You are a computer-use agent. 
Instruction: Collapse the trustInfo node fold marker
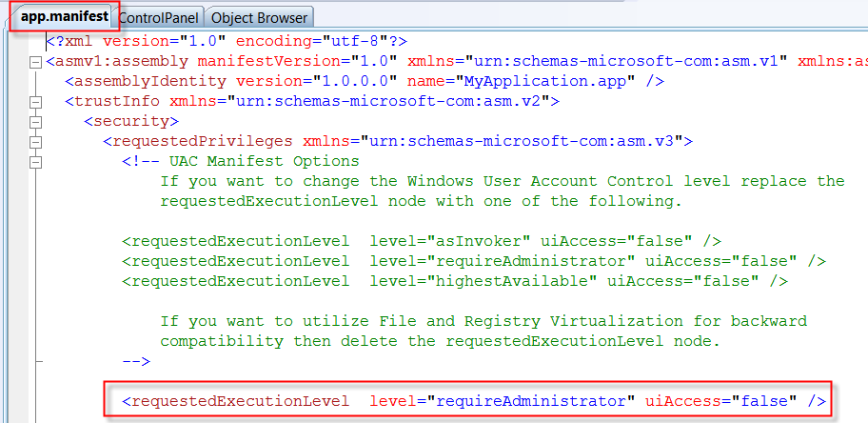point(36,102)
